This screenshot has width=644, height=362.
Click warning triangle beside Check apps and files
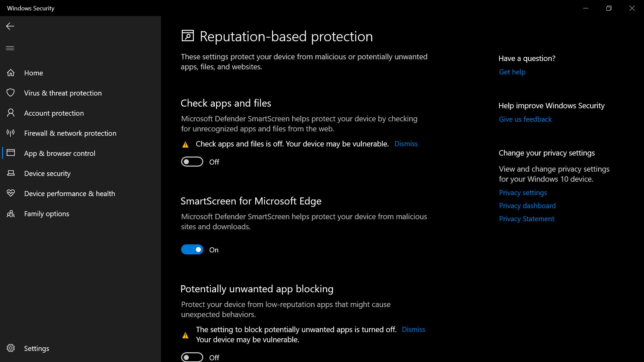coord(185,144)
